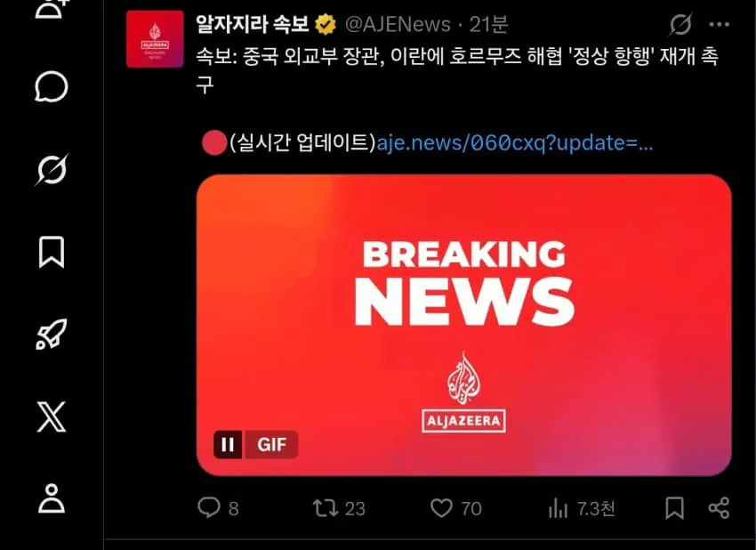Open Bookmarks in the left sidebar

click(x=51, y=252)
